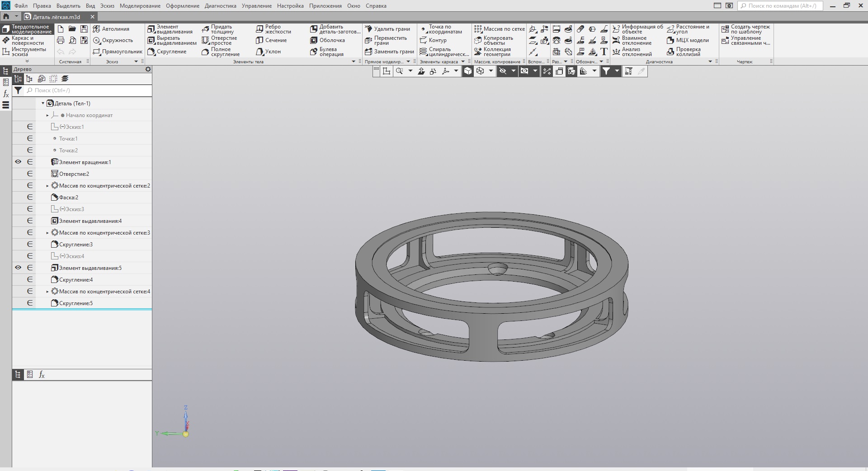
Task: Click the printer icon in the Системная panel
Action: coord(61,40)
